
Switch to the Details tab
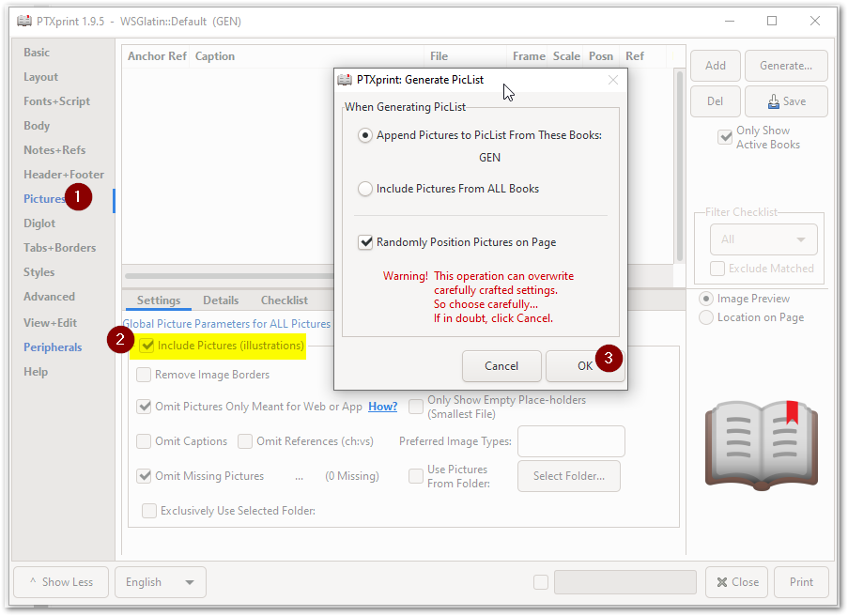click(x=221, y=300)
